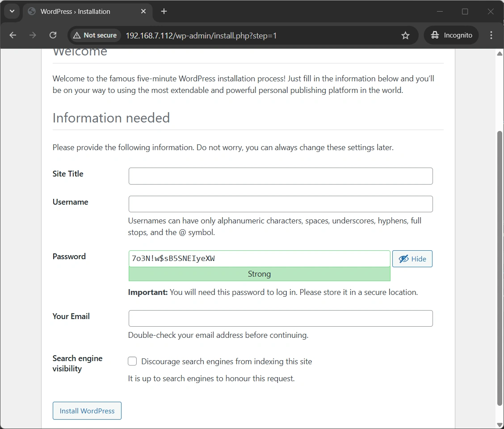Click the Hide password eye icon
504x429 pixels.
[403, 258]
